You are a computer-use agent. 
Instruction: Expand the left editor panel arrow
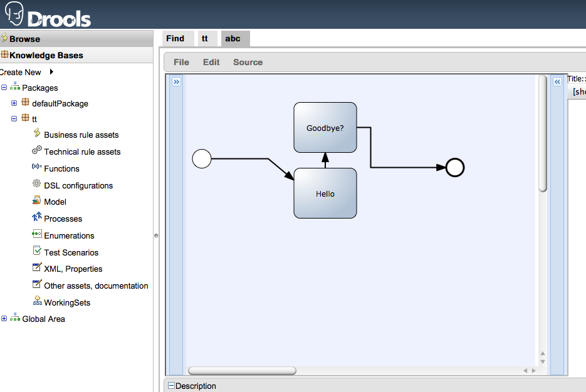pyautogui.click(x=176, y=81)
